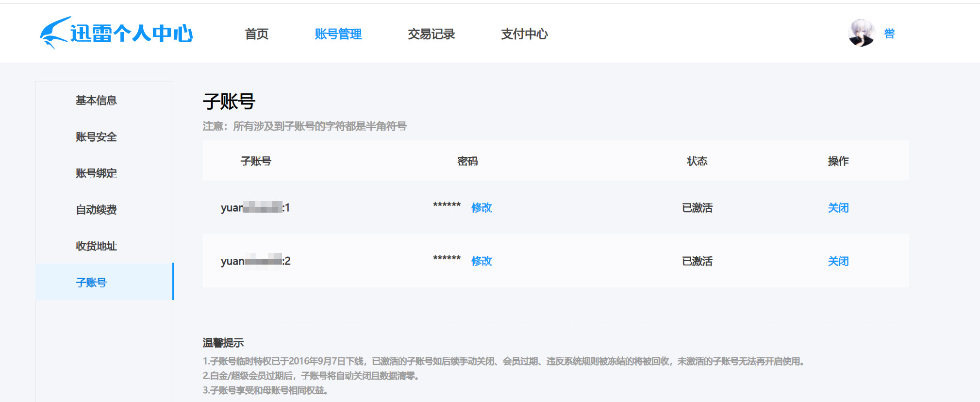Click 修改 for the second sub-account password

click(481, 261)
